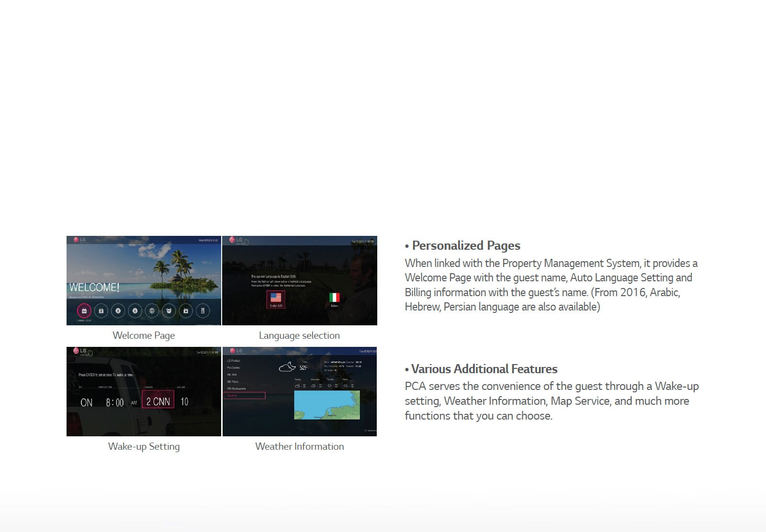Select the highlighted Weather menu item
The width and height of the screenshot is (766, 532).
tap(244, 396)
